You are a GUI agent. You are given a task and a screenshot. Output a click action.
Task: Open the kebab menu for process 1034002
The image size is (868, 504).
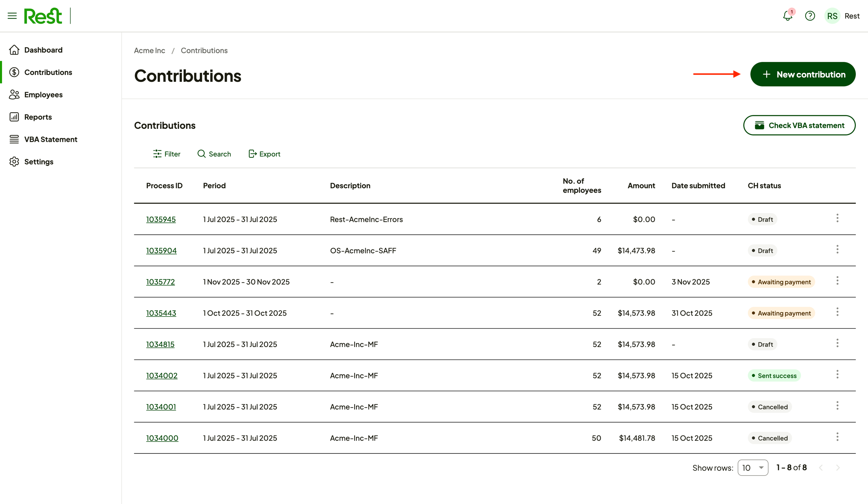tap(837, 374)
